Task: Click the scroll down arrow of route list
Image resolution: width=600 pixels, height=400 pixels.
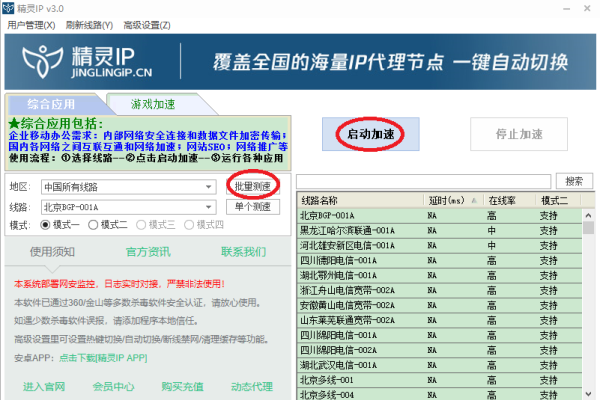Action: pyautogui.click(x=589, y=394)
